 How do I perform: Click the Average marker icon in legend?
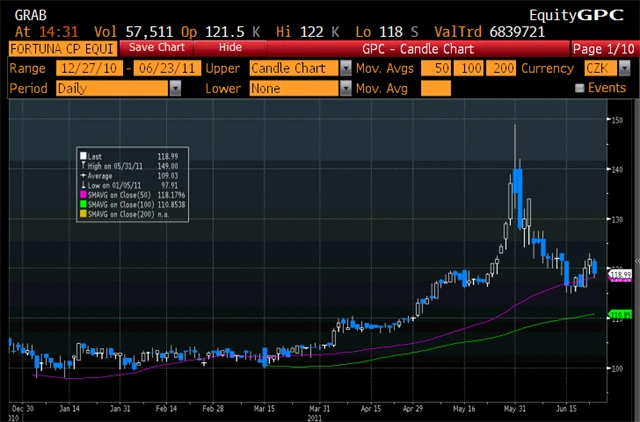point(83,173)
